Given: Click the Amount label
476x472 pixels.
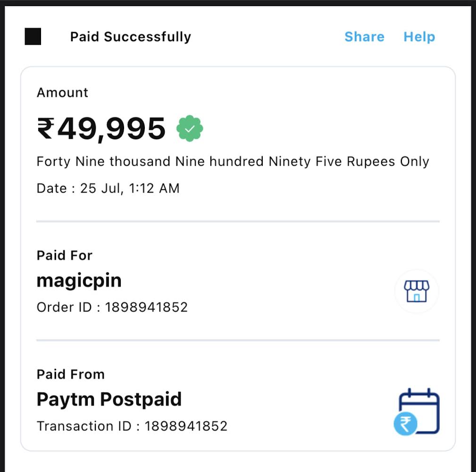Looking at the screenshot, I should [x=62, y=93].
